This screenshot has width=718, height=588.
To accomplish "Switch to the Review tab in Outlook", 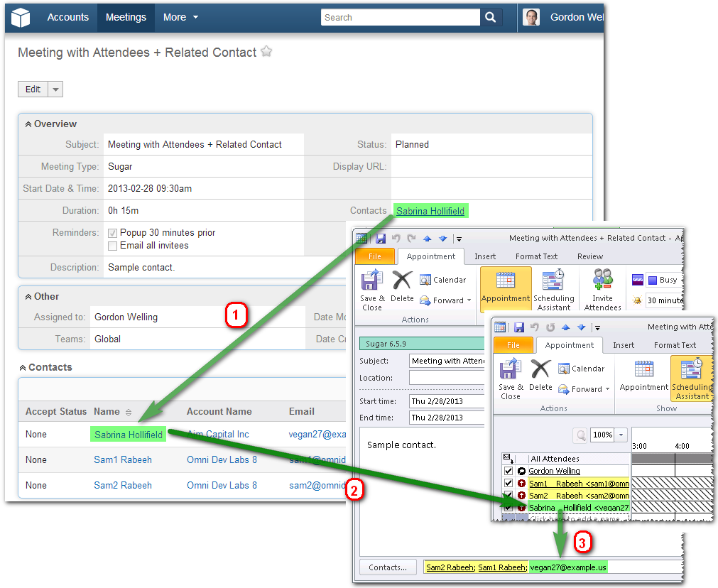I will (x=589, y=256).
